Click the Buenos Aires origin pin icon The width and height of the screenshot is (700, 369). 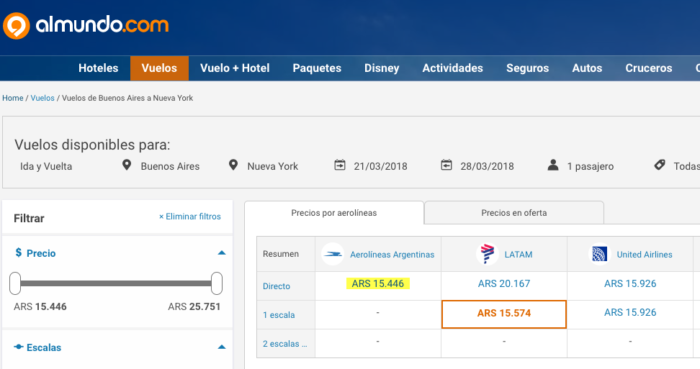pyautogui.click(x=127, y=165)
